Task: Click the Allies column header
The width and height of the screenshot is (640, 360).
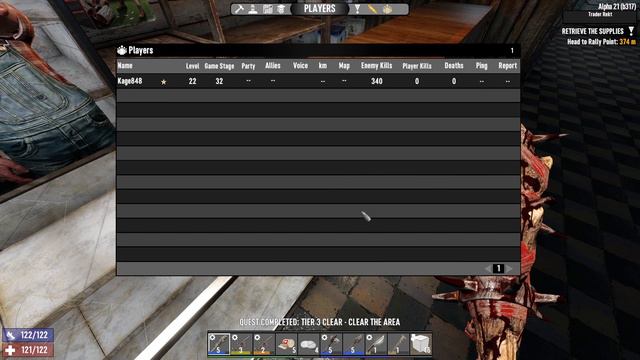Action: tap(273, 65)
